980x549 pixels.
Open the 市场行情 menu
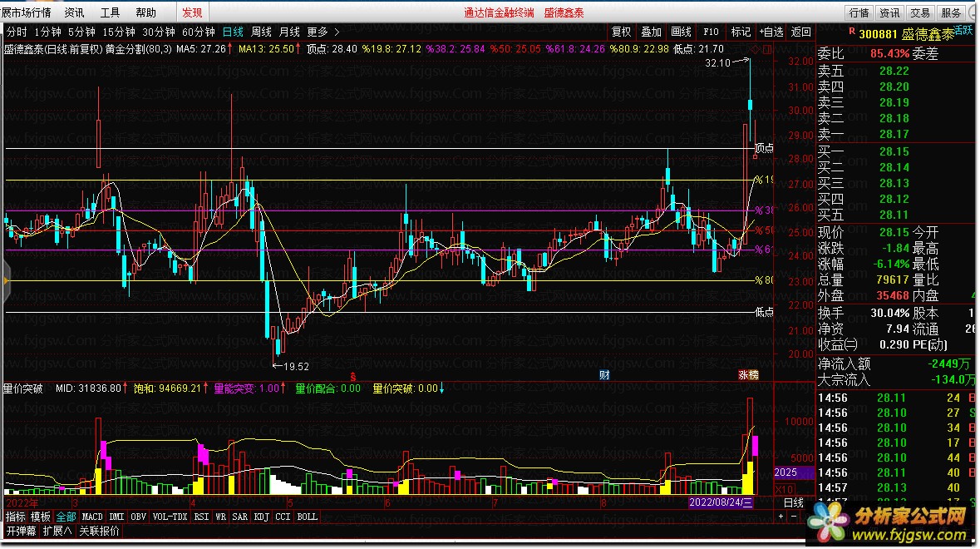pos(27,12)
